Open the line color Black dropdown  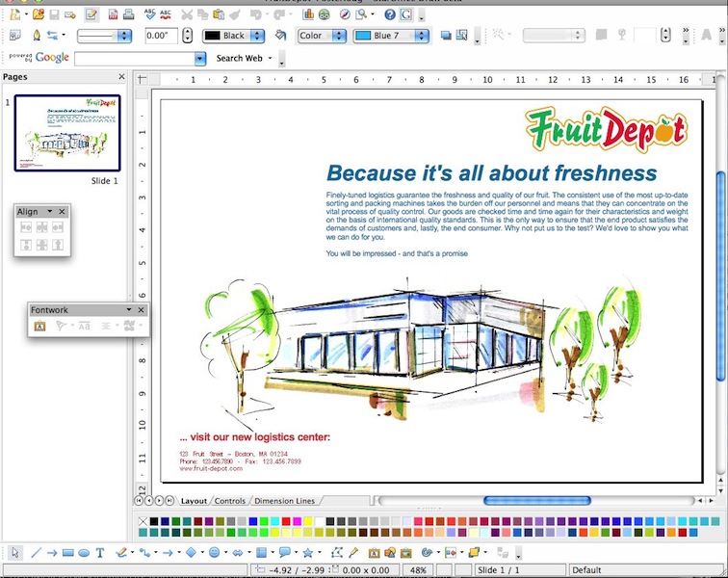tap(257, 36)
